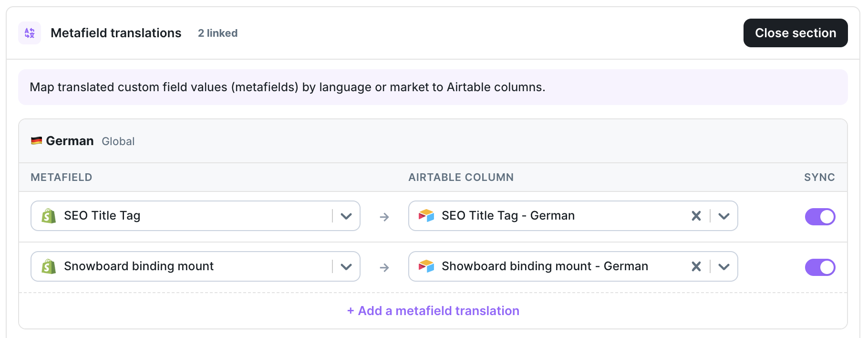Click the Close section button

tap(796, 33)
